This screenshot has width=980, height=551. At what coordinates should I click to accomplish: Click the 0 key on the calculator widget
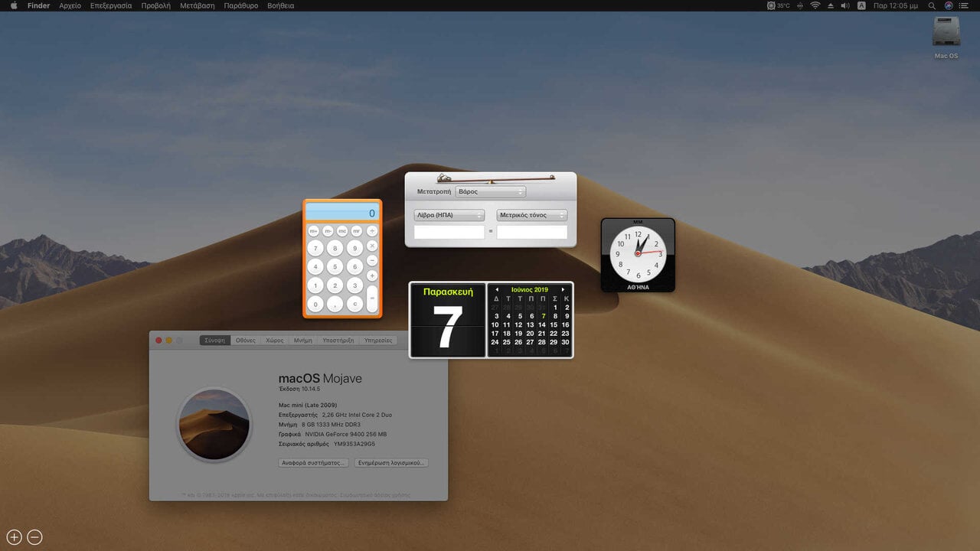[x=315, y=304]
